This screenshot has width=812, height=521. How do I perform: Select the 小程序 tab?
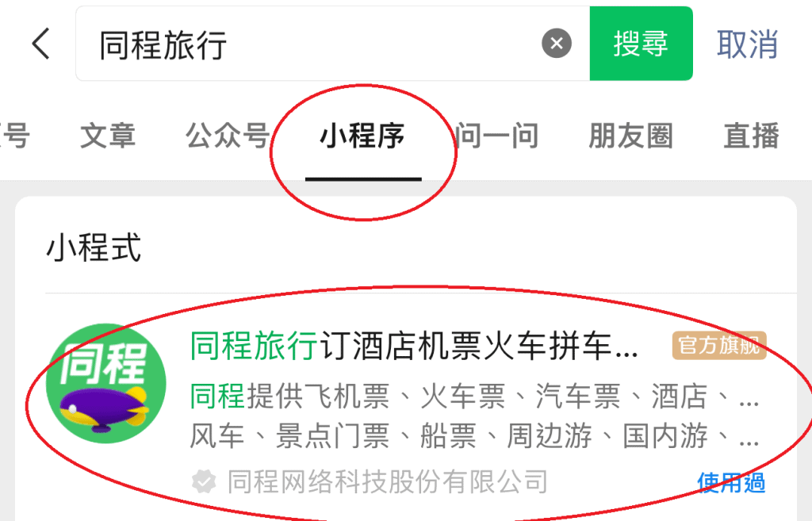pos(362,136)
